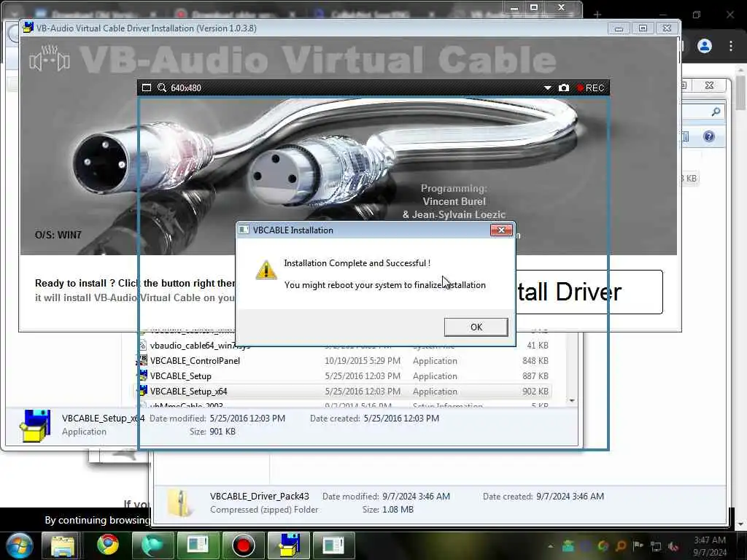Open Explorer help with the blue question icon
The height and width of the screenshot is (560, 747).
click(708, 136)
